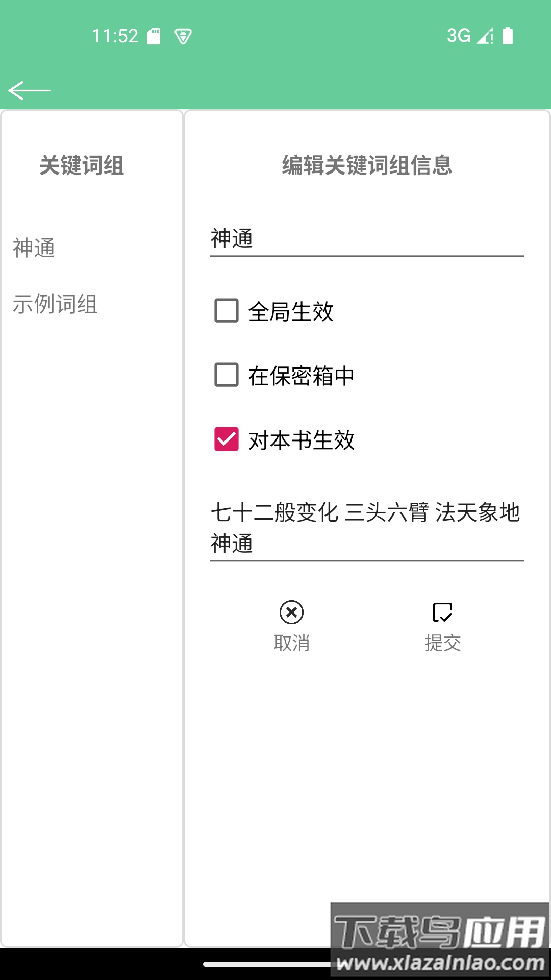
Task: Tap the shield icon in status bar
Action: 183,36
